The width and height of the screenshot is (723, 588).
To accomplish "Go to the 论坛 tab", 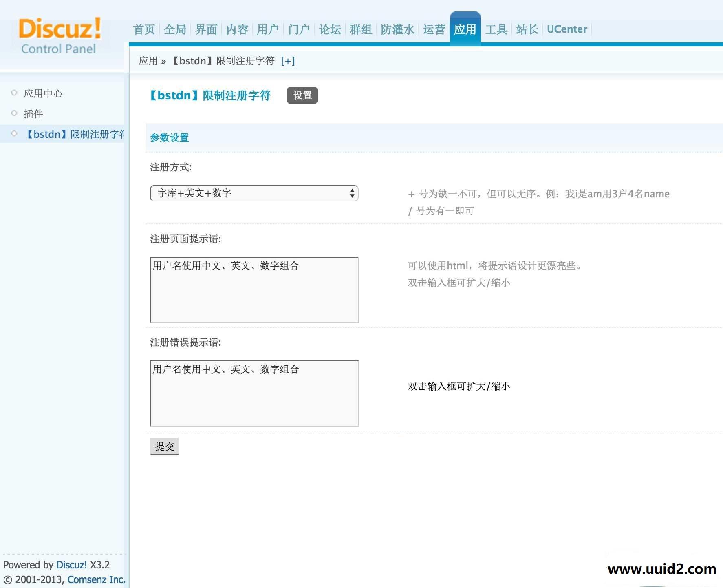I will tap(330, 29).
